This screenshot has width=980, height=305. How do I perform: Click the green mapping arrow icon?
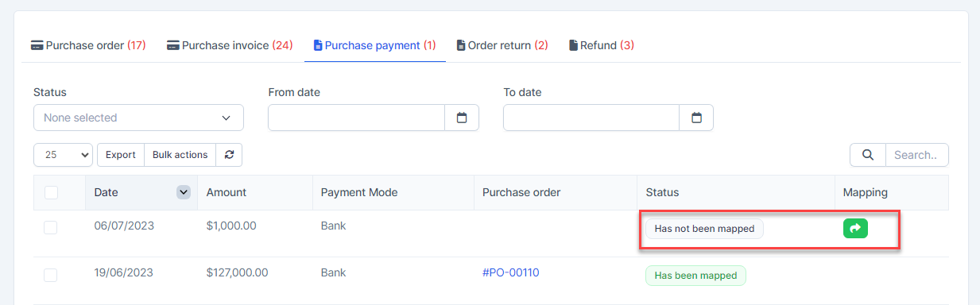[855, 229]
